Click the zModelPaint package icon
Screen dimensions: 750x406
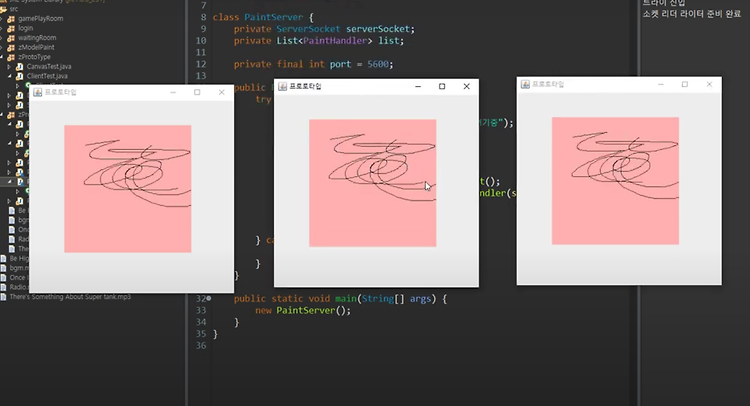[11, 47]
